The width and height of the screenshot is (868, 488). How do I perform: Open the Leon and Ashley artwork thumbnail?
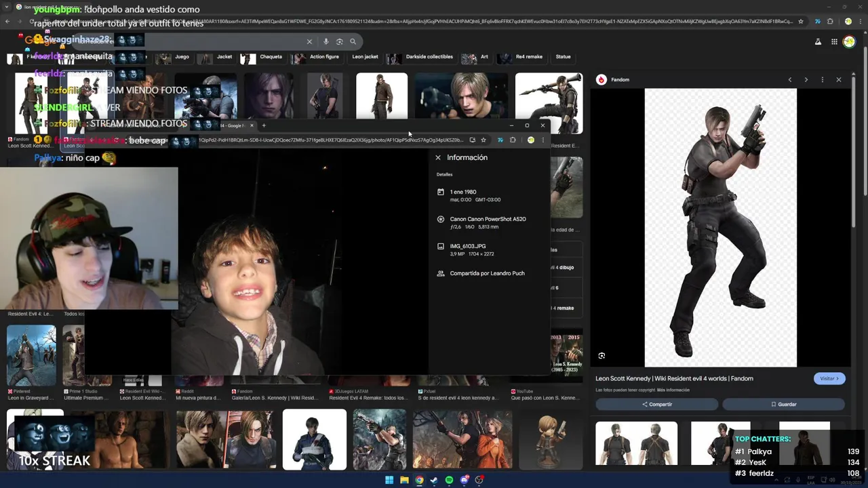tap(462, 440)
